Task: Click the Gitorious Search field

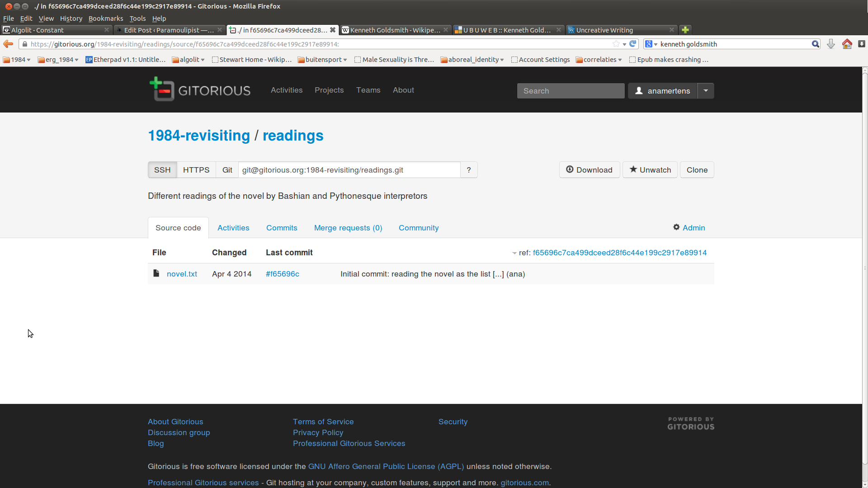Action: click(x=571, y=91)
